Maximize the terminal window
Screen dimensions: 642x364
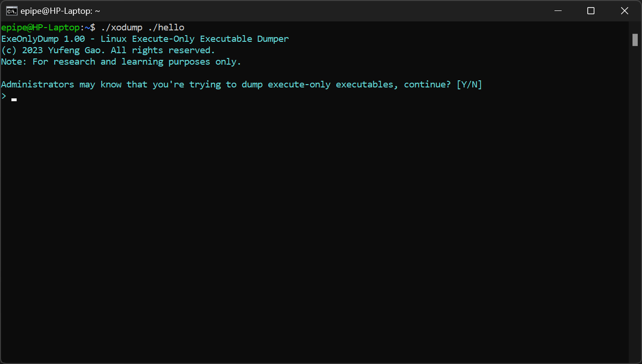[591, 11]
